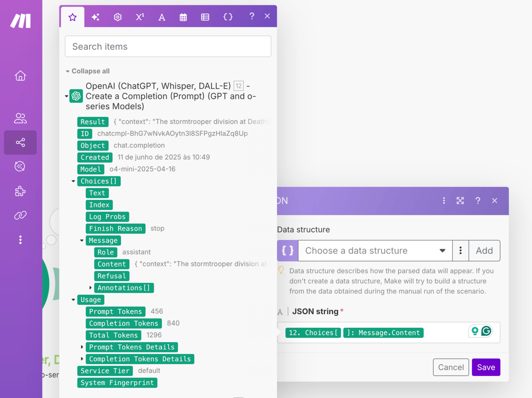The width and height of the screenshot is (532, 398).
Task: Cancel the JSON module settings
Action: click(x=451, y=367)
